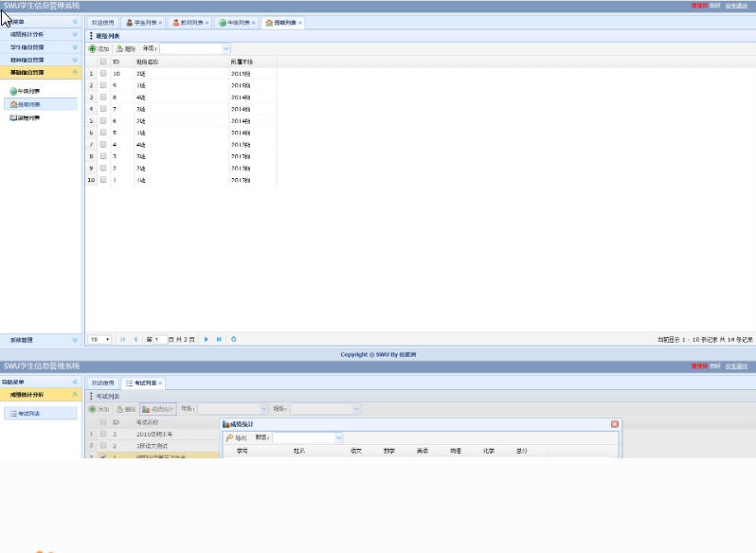Check the class row with ID 5

coord(103,133)
